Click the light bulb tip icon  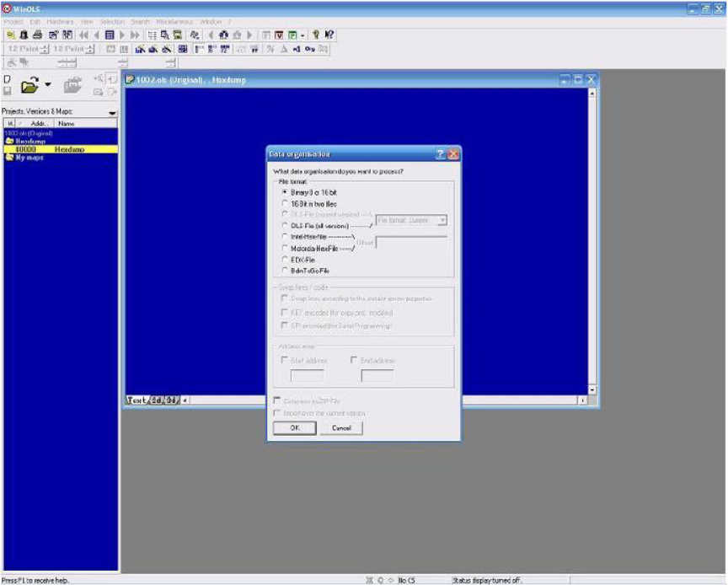316,35
